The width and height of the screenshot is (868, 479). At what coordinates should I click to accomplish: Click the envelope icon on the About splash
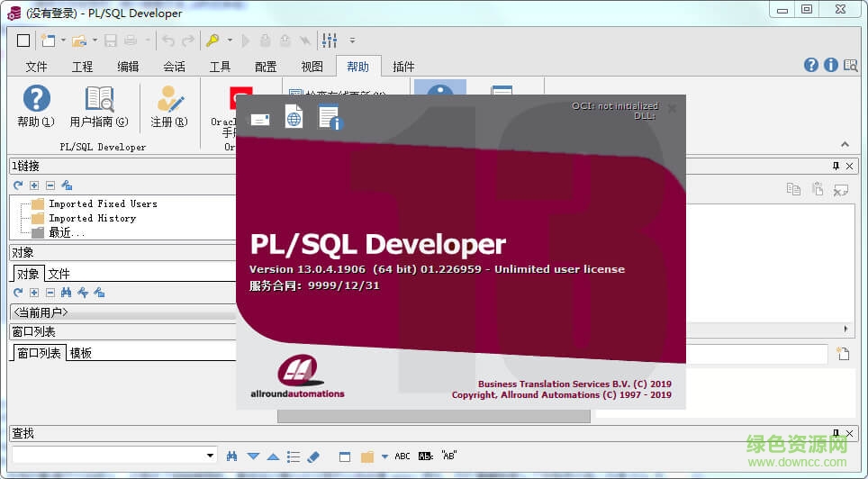pyautogui.click(x=260, y=119)
